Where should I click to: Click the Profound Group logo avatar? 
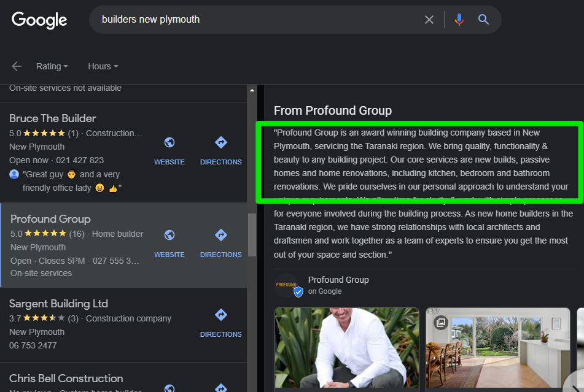286,285
